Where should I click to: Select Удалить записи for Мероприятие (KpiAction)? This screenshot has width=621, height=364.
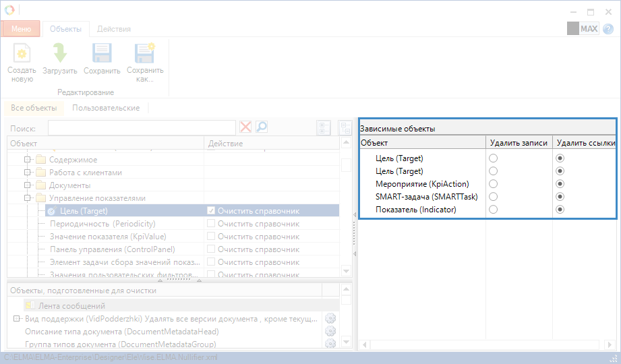(x=494, y=184)
